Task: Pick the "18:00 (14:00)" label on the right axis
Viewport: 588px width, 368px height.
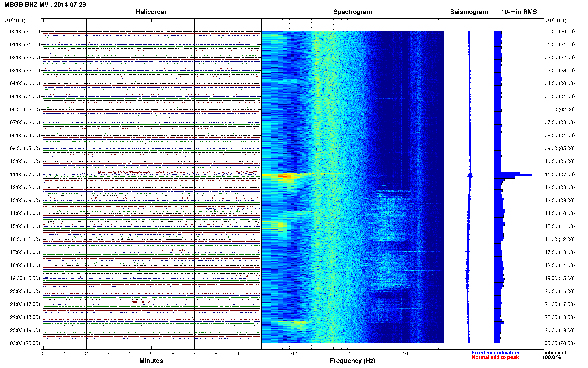Action: coord(560,265)
